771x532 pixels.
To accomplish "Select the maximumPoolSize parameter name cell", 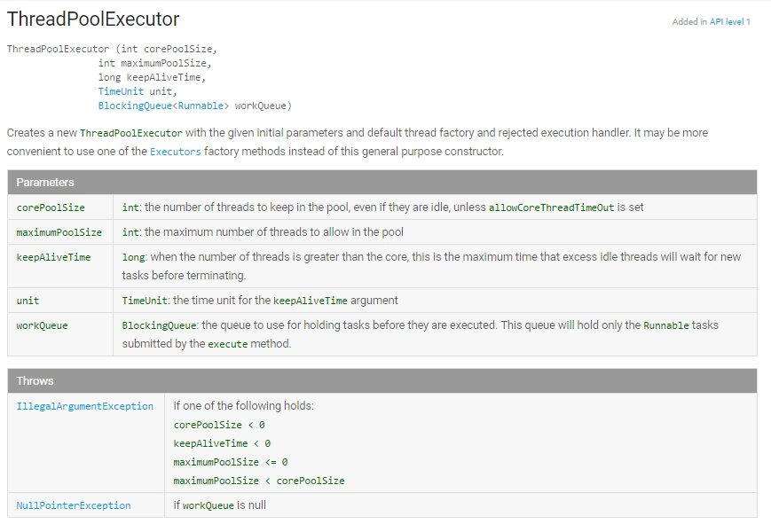I will 59,232.
